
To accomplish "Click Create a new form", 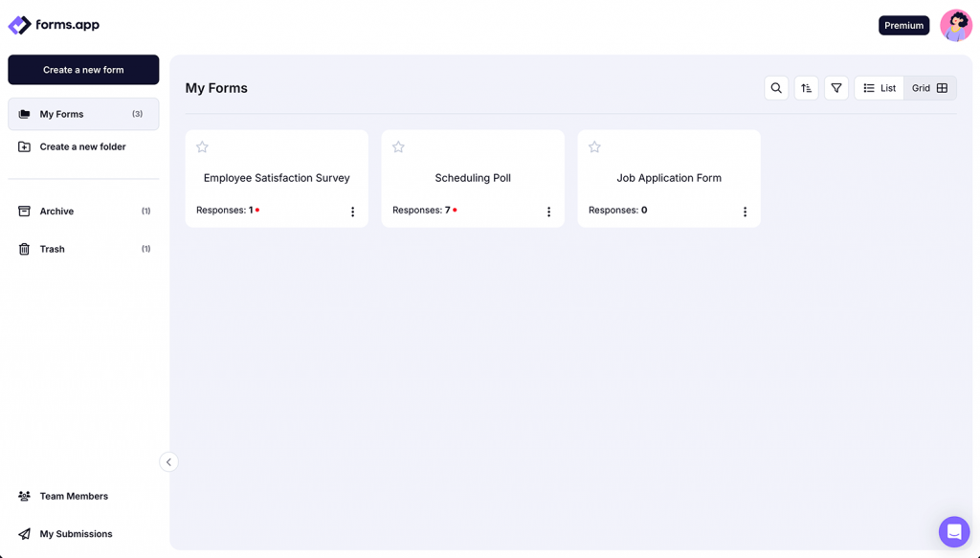I will click(83, 69).
